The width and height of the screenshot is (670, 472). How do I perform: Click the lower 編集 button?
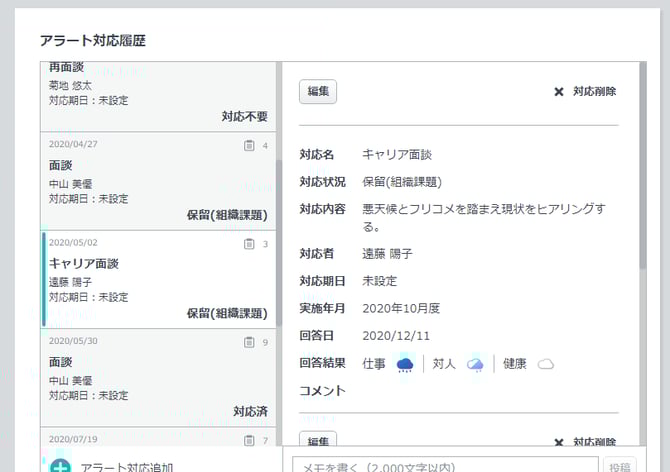[x=317, y=440]
